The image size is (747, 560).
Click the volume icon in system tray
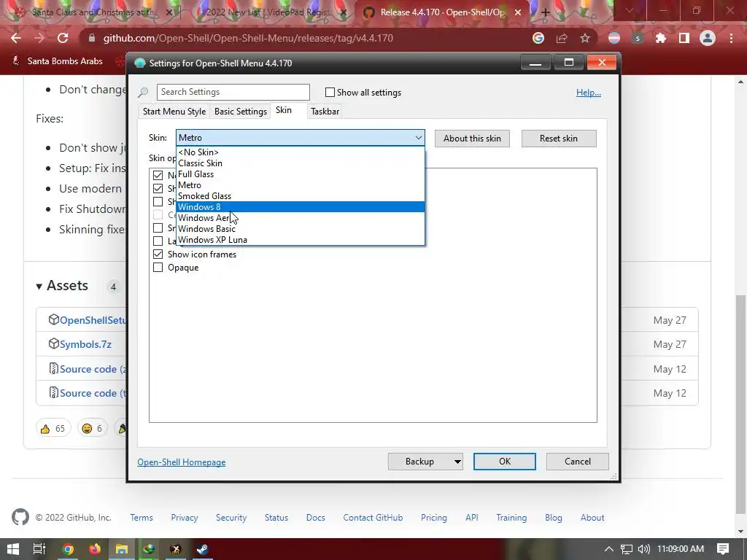643,549
